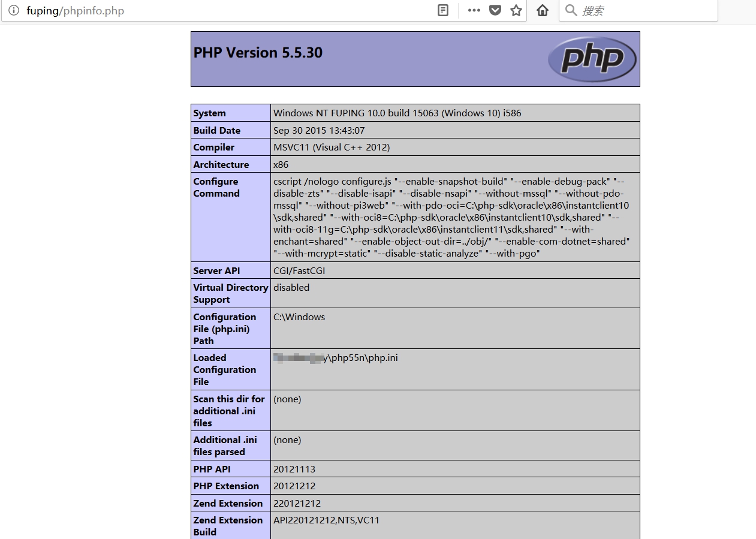This screenshot has height=539, width=756.
Task: Select the Virtual Directory Support label
Action: [230, 293]
